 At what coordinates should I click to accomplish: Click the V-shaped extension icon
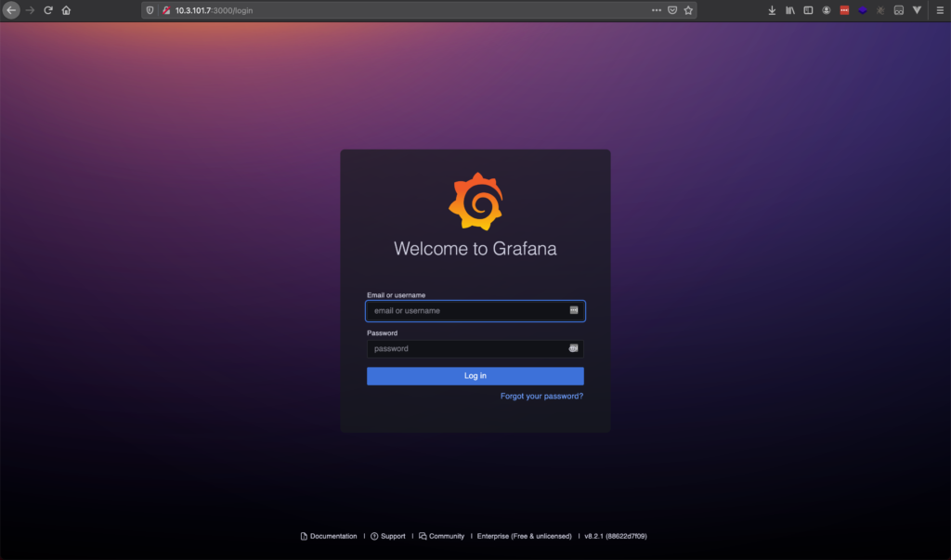(917, 10)
